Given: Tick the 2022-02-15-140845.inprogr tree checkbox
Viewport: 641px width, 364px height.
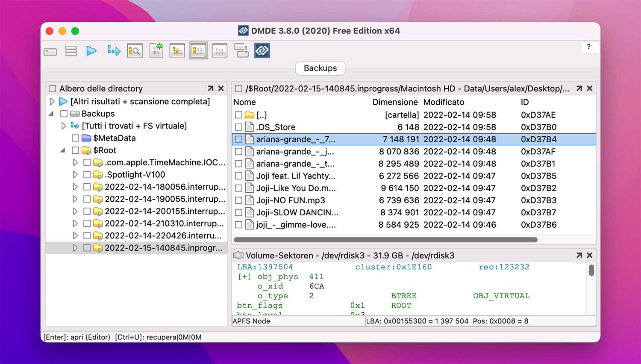Looking at the screenshot, I should pyautogui.click(x=87, y=248).
